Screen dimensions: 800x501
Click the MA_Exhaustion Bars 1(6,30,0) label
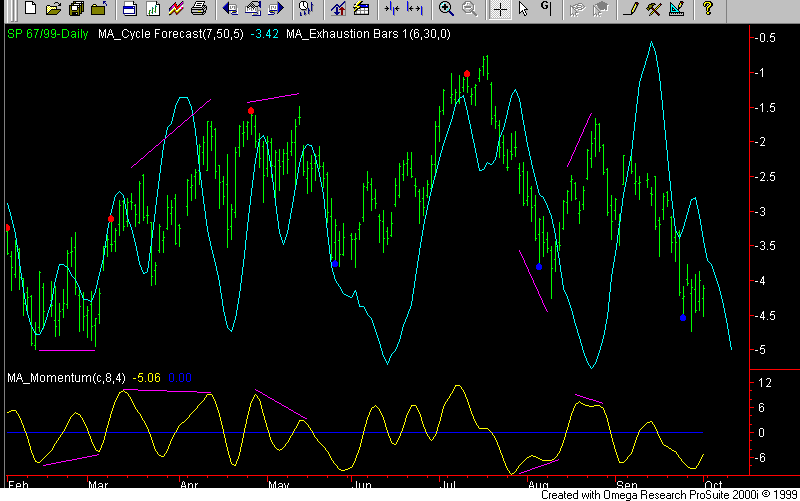click(x=368, y=34)
